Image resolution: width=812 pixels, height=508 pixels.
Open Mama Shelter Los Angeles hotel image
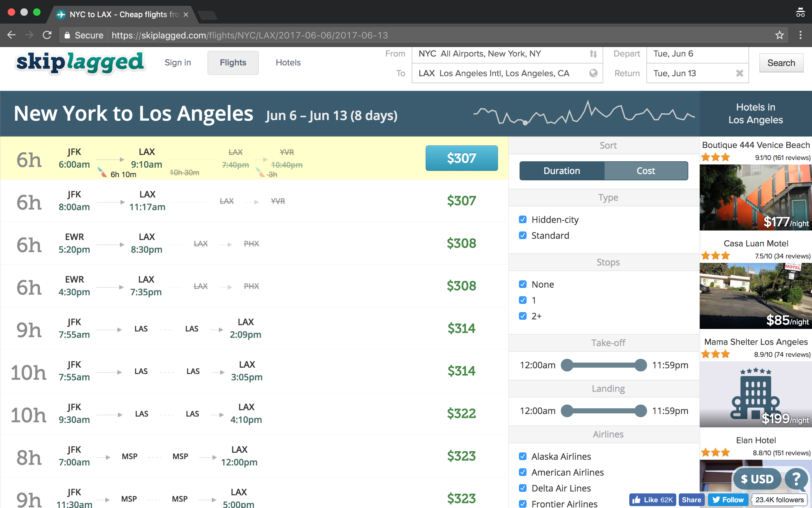[756, 394]
